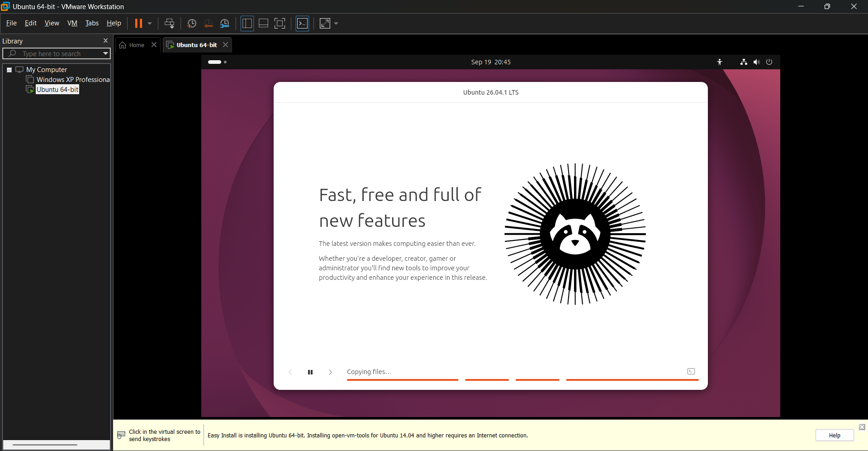Open the File menu
Screen dimensions: 868x451
pos(11,23)
